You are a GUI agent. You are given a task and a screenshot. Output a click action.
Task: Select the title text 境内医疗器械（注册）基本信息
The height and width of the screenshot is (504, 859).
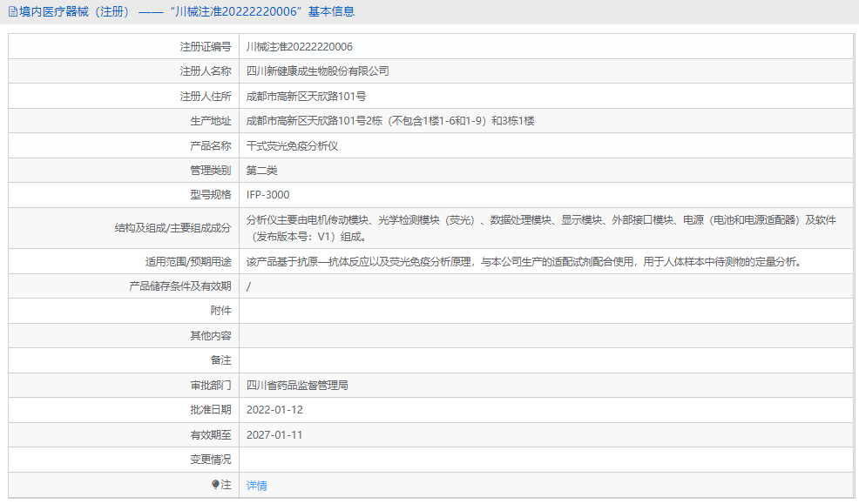point(186,11)
